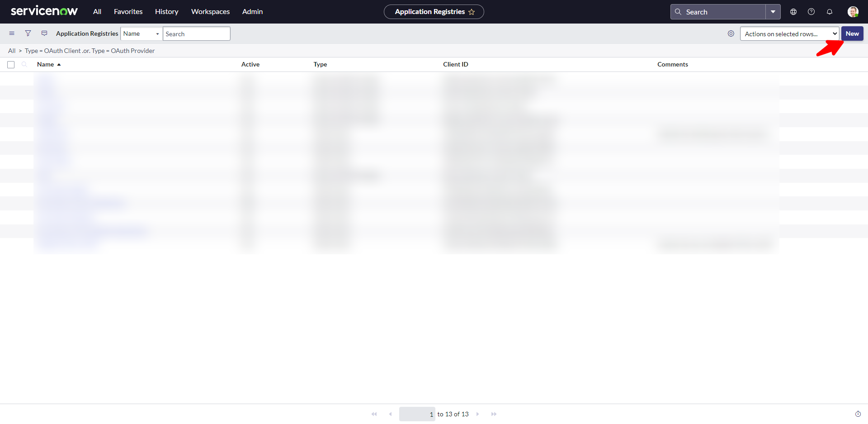
Task: Click the Type = OAuth Provider breadcrumb
Action: [123, 51]
